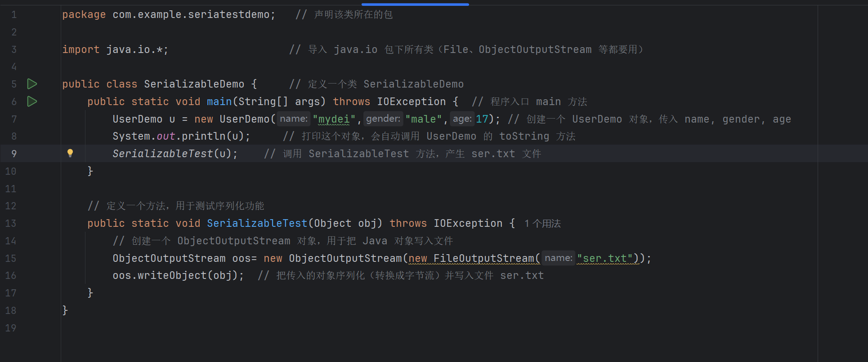Click the 'gender:' parameter hint

coord(383,119)
